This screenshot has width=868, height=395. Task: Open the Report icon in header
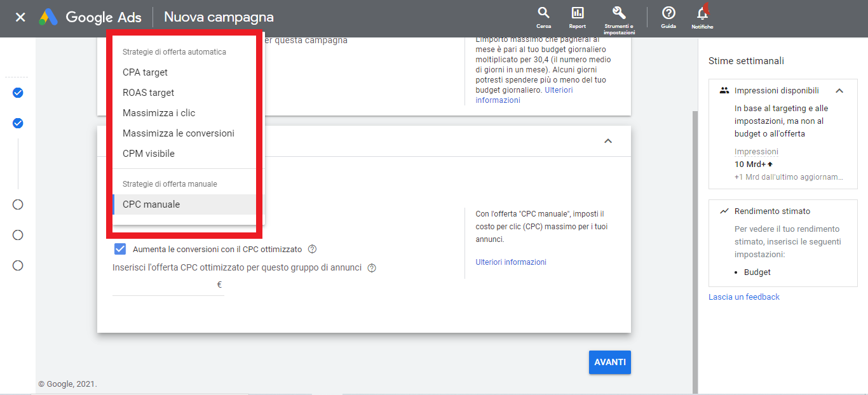[577, 14]
